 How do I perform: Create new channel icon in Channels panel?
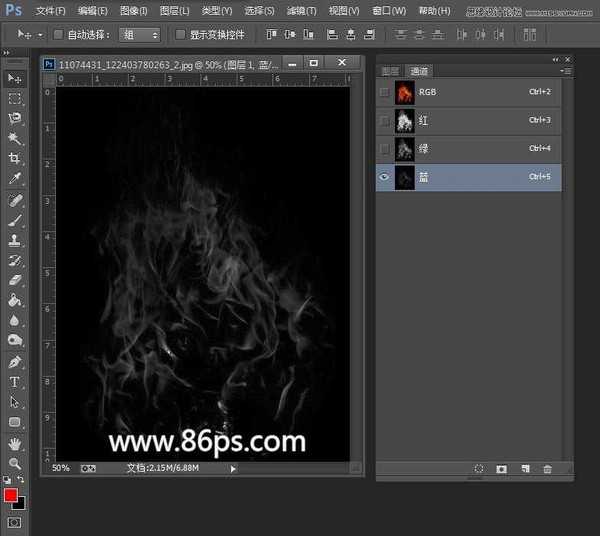click(524, 469)
